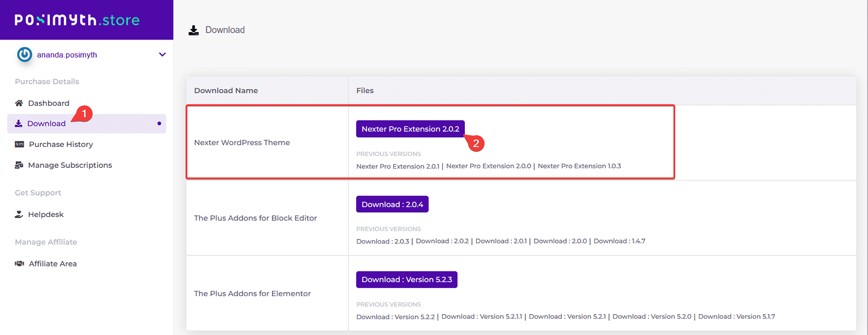Screen dimensions: 868x335
Task: Expand the ananda.posimyth account dropdown
Action: 162,55
